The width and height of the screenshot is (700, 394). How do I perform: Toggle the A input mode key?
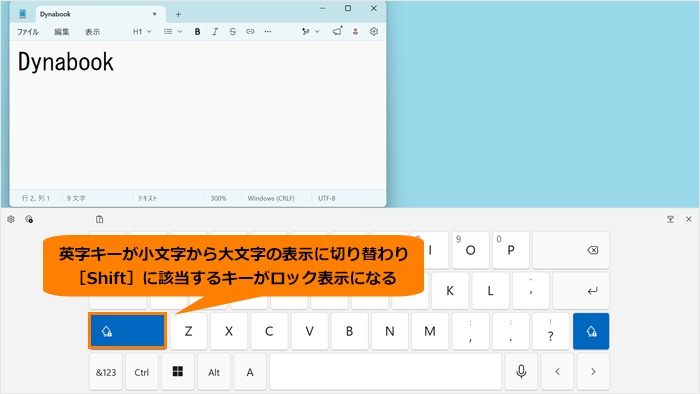click(250, 372)
